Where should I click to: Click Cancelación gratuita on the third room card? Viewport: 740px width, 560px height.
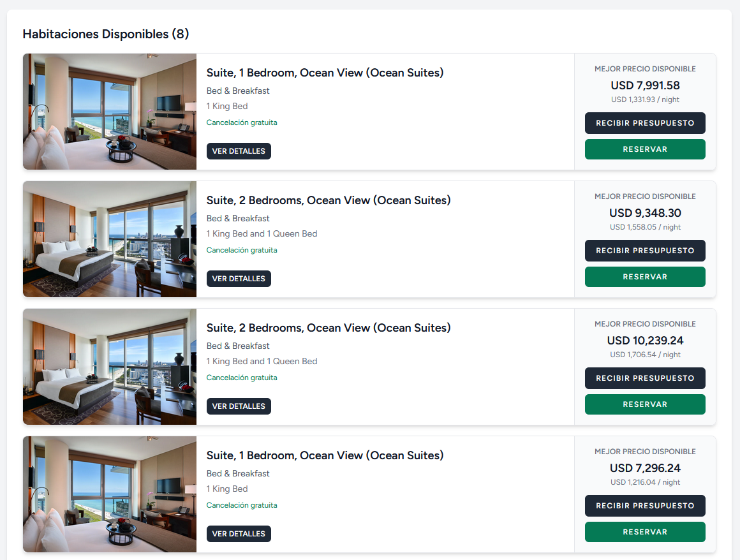pos(242,377)
